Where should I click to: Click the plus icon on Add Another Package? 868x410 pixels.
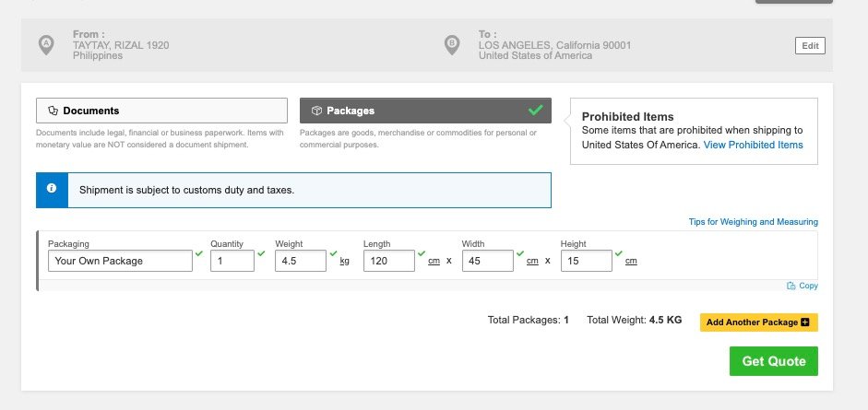pos(805,322)
